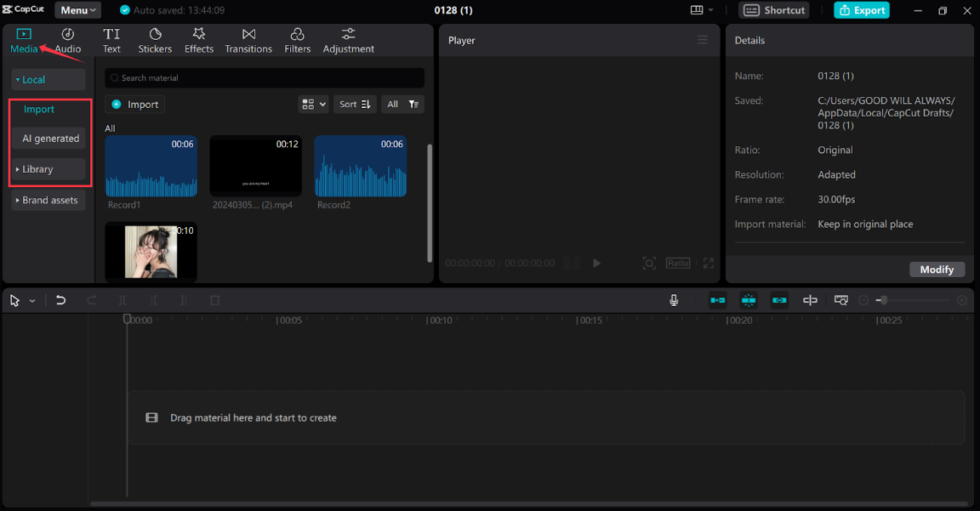Open the Audio tab

[x=67, y=41]
